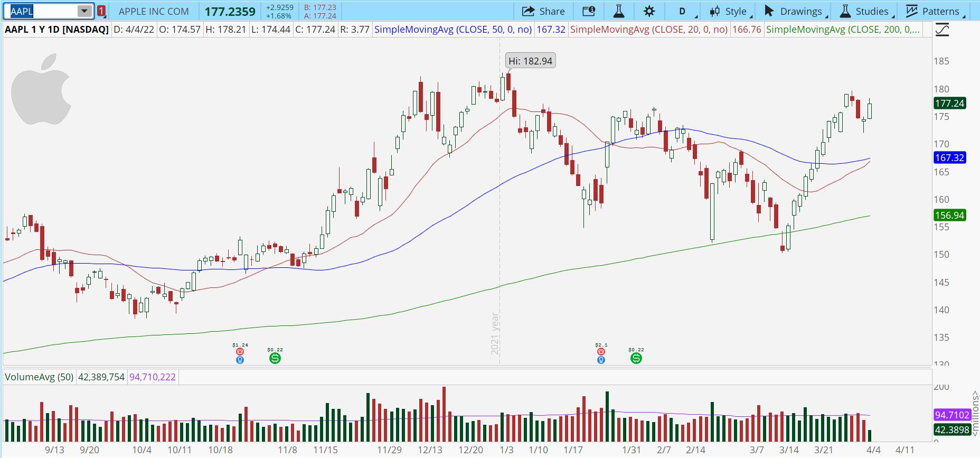Viewport: 980px width, 458px height.
Task: Click the 11/15 date on time axis
Action: click(325, 450)
